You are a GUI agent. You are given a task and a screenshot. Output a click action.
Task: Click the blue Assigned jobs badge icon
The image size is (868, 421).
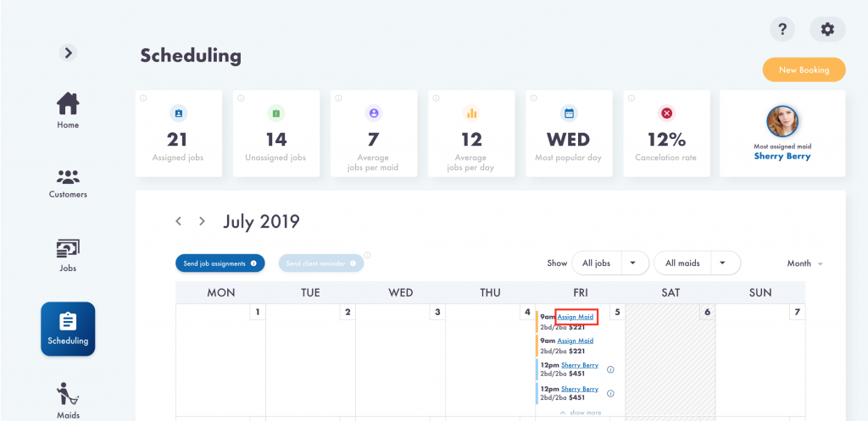tap(178, 113)
